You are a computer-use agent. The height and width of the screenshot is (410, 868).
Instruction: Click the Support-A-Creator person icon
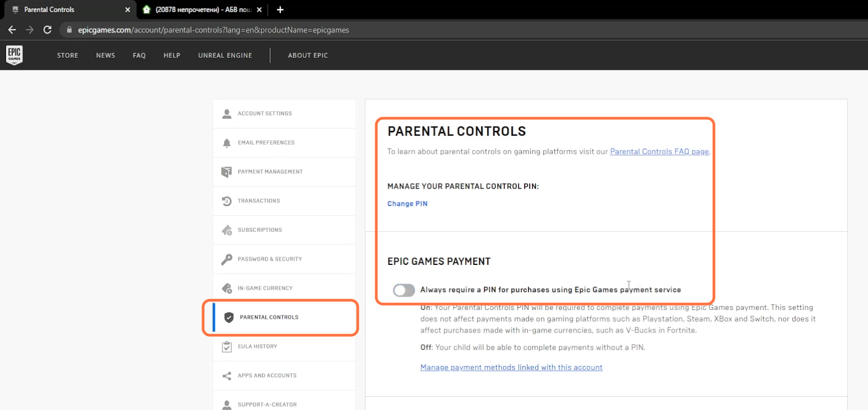click(x=227, y=405)
